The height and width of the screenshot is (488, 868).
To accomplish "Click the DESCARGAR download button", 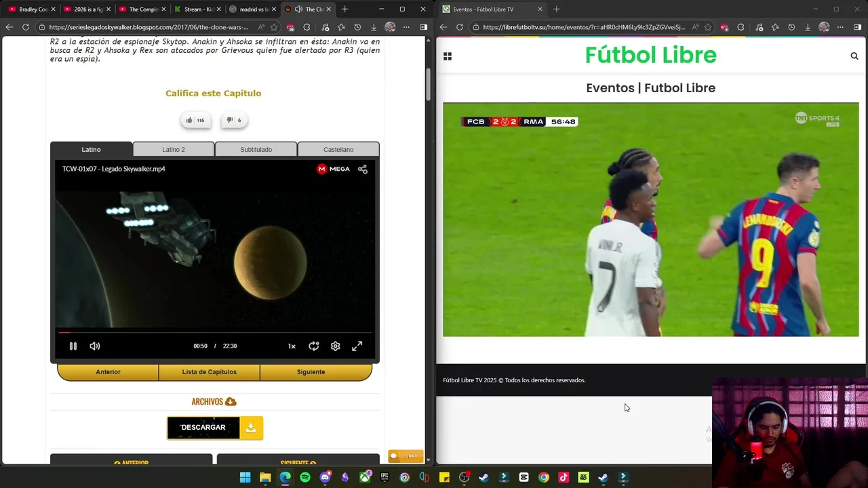I will pos(203,427).
